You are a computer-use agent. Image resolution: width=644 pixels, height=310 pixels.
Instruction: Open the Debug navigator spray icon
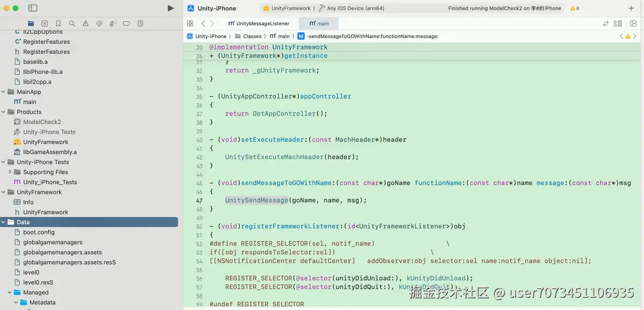(113, 24)
